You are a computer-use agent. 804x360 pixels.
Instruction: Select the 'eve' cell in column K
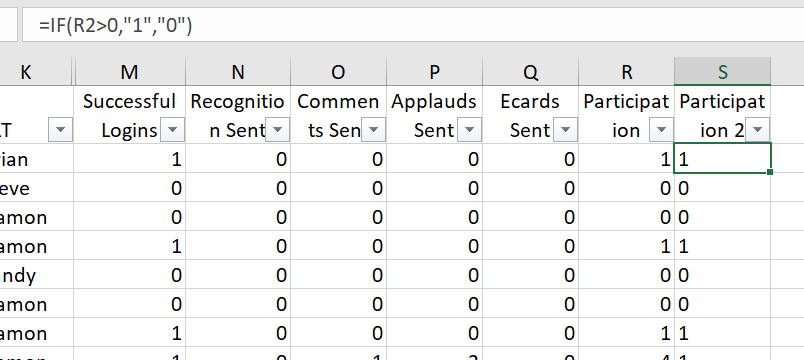click(36, 188)
